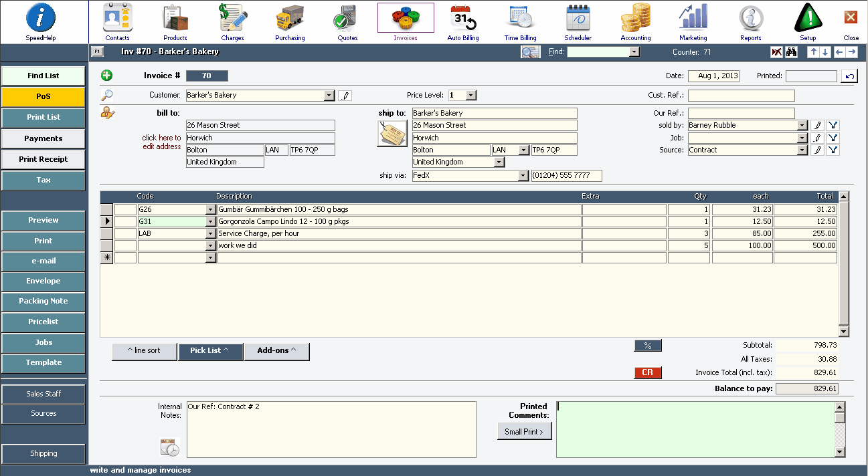Click the Print Receipt button
The width and height of the screenshot is (868, 476).
tap(44, 159)
